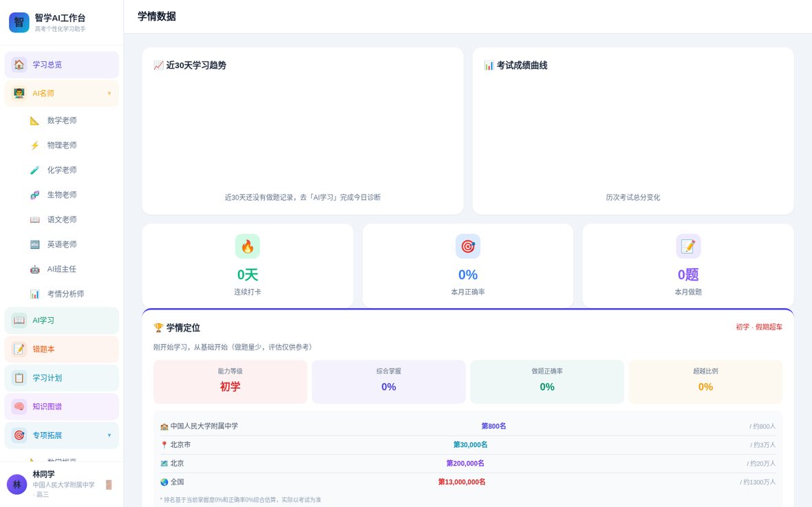Click the target icon above 本月正确率
Screen dimensions: 812x507
coord(468,246)
